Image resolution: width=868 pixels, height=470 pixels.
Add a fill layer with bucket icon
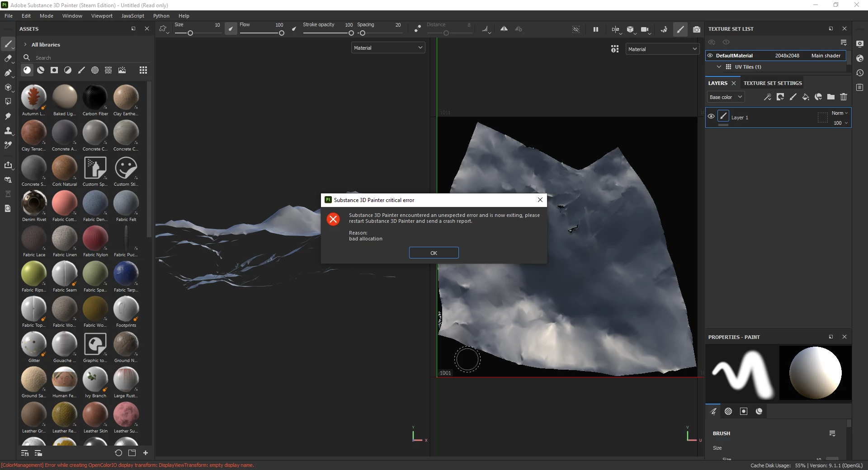point(806,97)
